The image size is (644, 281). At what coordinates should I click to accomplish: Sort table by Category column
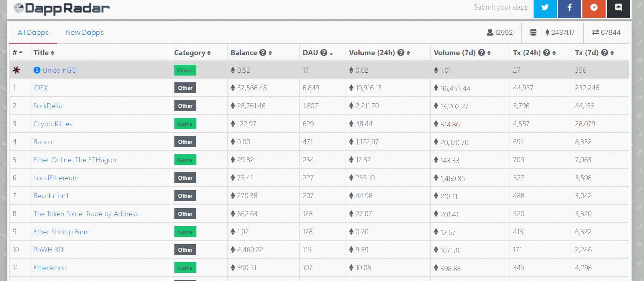192,53
